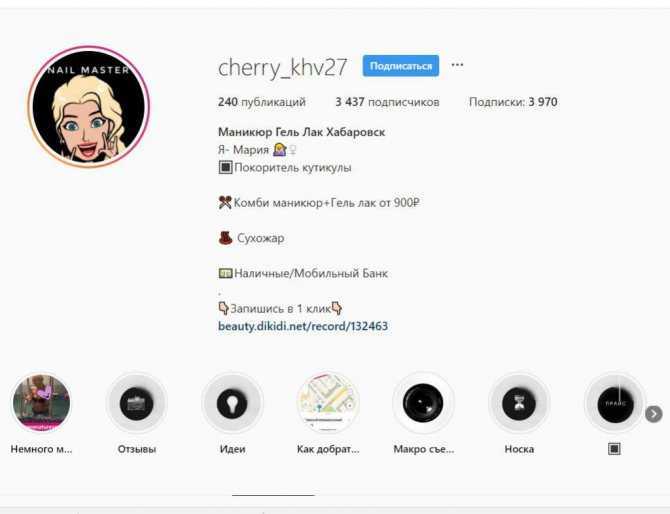The image size is (670, 514).
Task: Click the Отзывы highlight label
Action: pyautogui.click(x=137, y=449)
